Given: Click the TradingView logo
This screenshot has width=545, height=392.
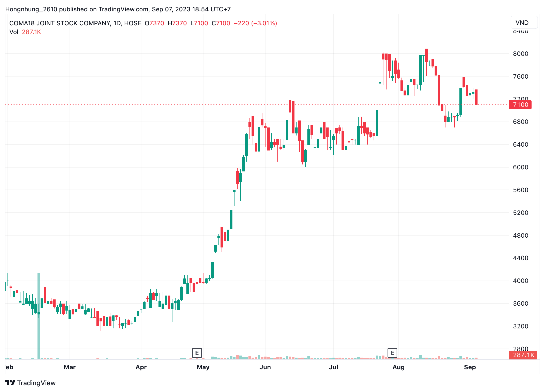Looking at the screenshot, I should pos(31,383).
